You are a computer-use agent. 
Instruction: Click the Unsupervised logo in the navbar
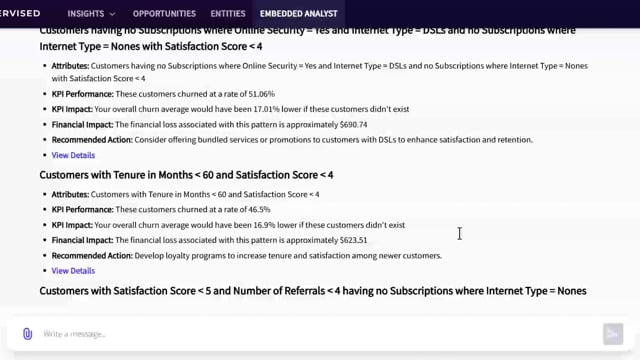tap(20, 13)
